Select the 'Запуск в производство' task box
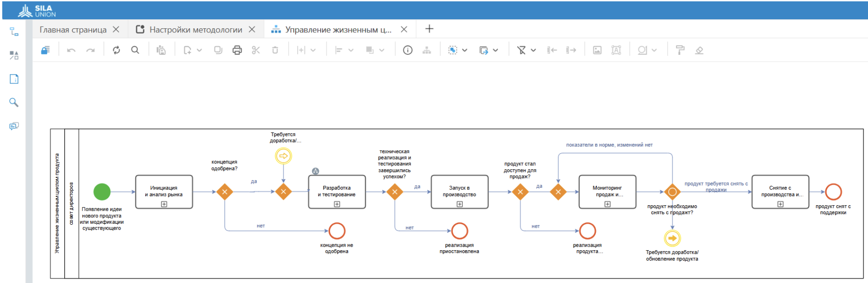The image size is (868, 283). tap(459, 191)
